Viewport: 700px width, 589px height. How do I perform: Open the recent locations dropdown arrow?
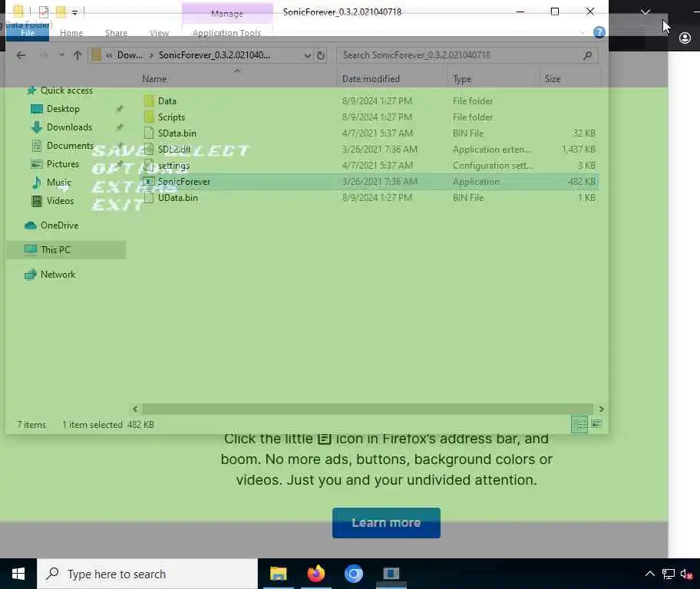(x=61, y=55)
